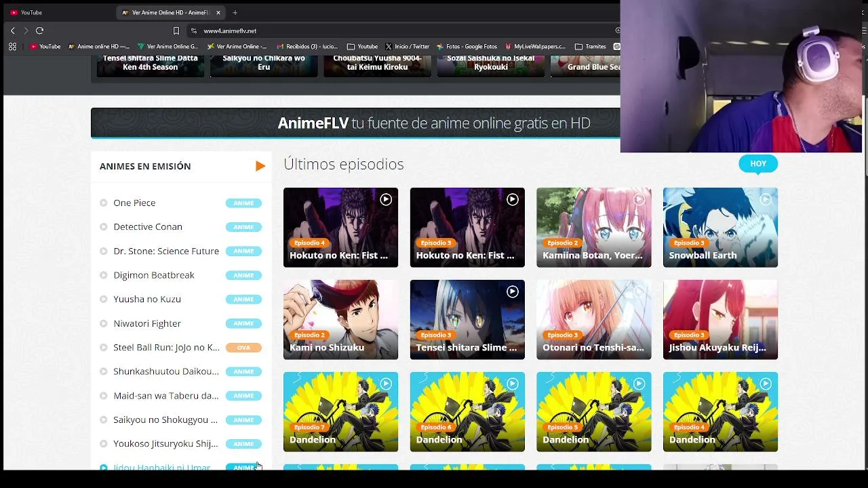Image resolution: width=868 pixels, height=488 pixels.
Task: Open Jishou Akuyaku Reij Episodio 3 card
Action: [720, 320]
